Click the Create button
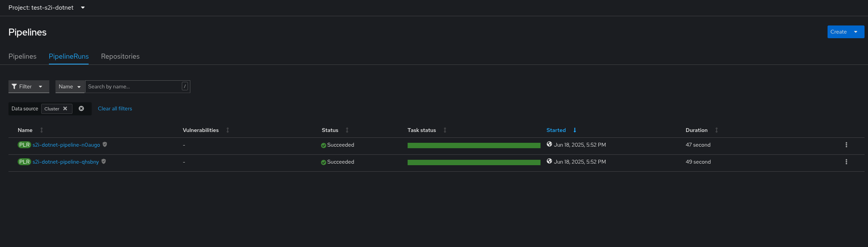 point(838,32)
